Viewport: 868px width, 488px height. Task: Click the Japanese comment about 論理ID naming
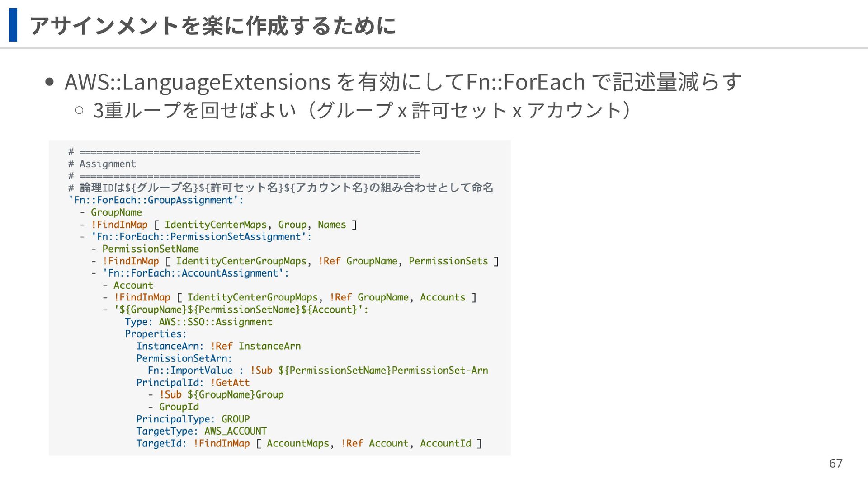click(280, 188)
